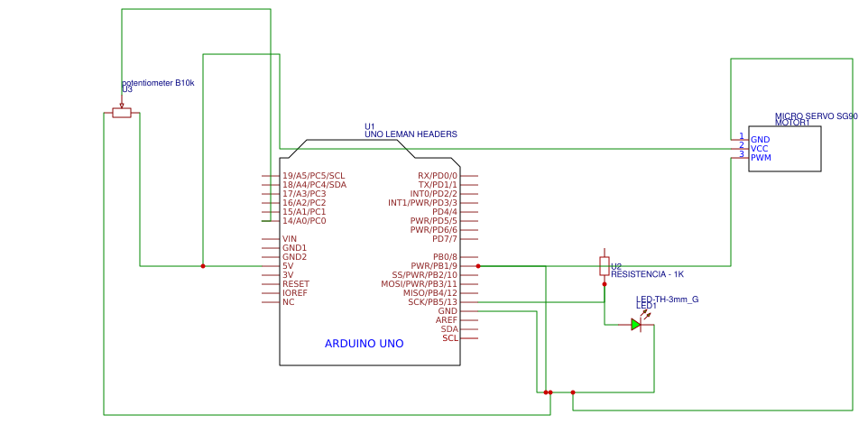Image resolution: width=868 pixels, height=424 pixels.
Task: Select the MICRO SERVO SG90 label
Action: [x=816, y=116]
